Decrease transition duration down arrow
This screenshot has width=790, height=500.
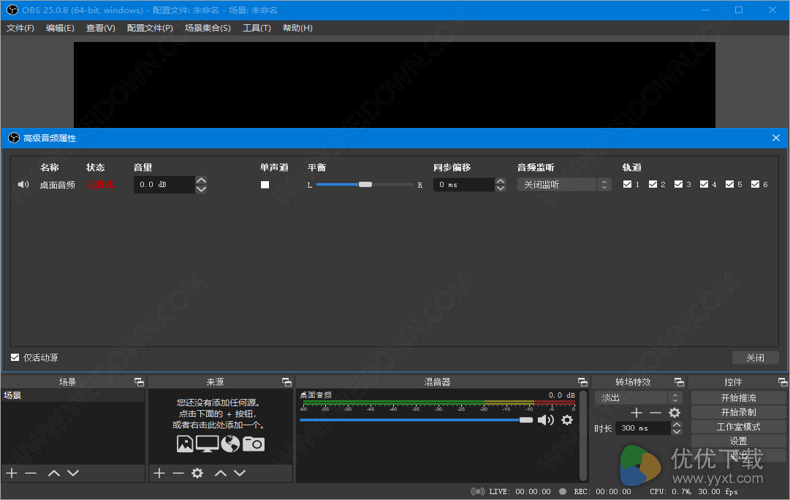(677, 431)
